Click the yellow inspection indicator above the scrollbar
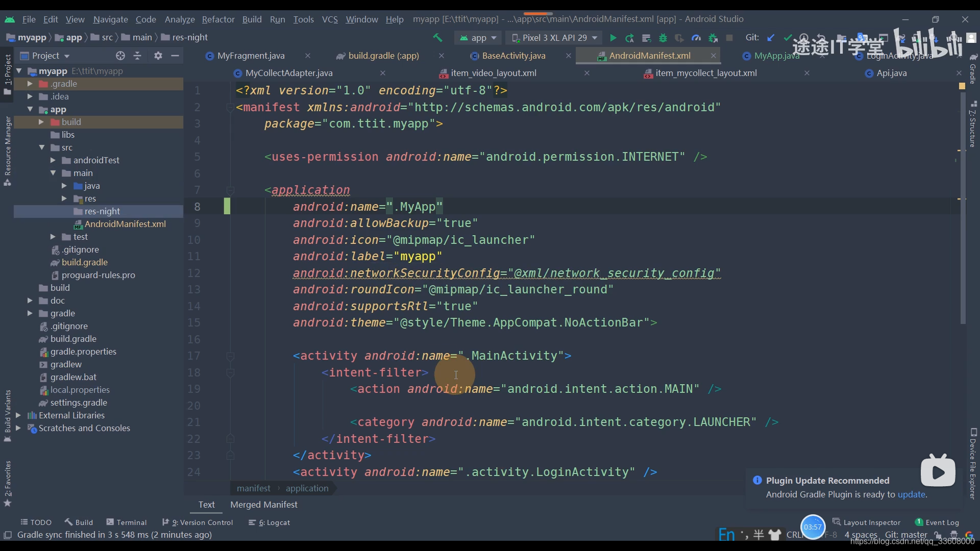This screenshot has height=551, width=980. point(962,86)
